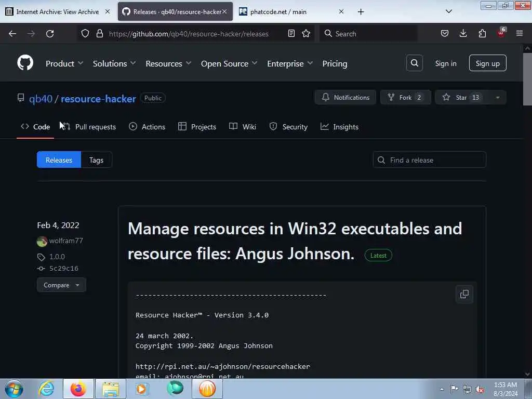
Task: Expand Solutions menu
Action: coord(114,63)
